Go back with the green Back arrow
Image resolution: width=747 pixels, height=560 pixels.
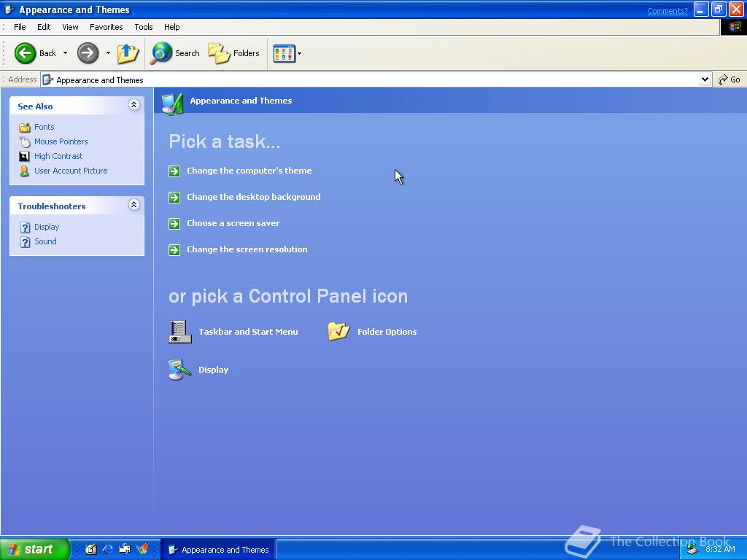point(26,52)
